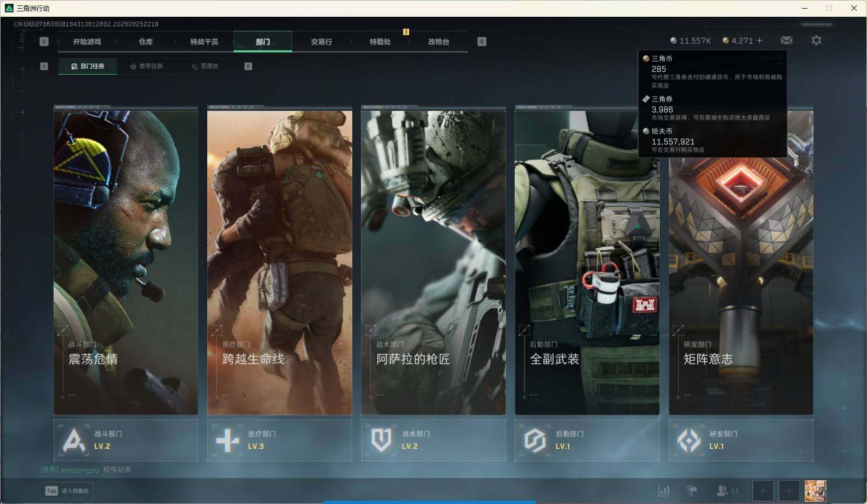
Task: Open settings gear icon
Action: pyautogui.click(x=816, y=41)
